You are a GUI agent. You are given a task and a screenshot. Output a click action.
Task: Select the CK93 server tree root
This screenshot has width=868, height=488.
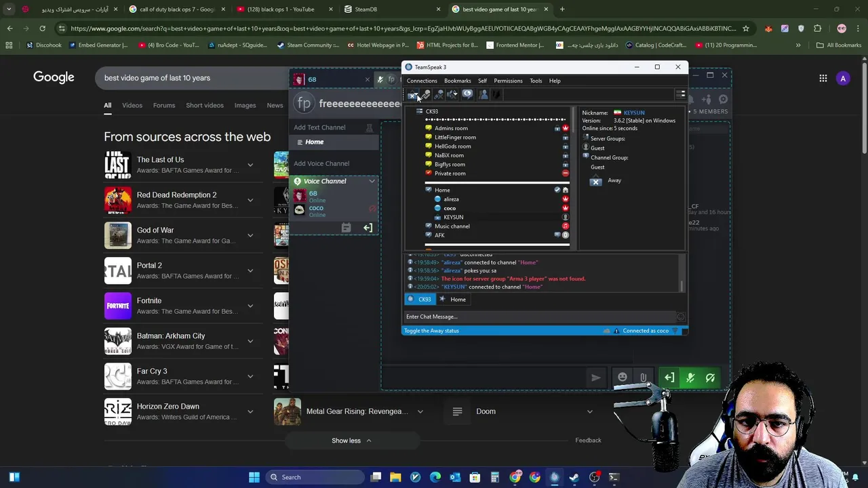click(x=432, y=111)
